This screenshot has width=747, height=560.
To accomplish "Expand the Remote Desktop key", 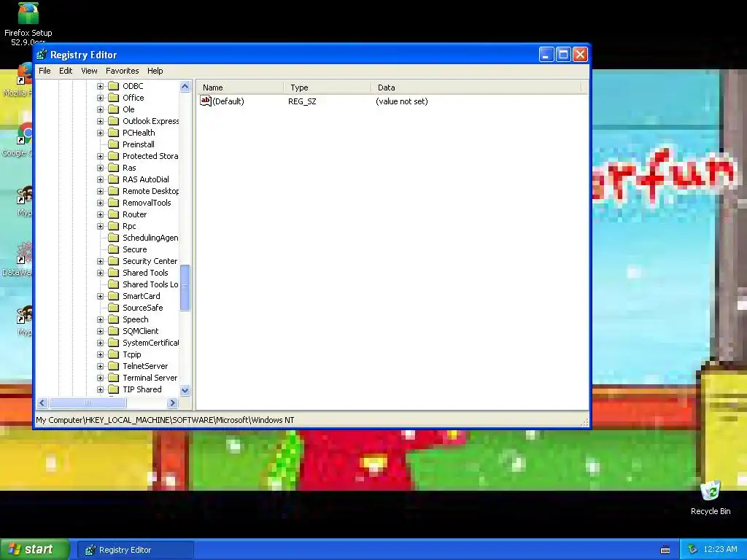I will (x=100, y=191).
